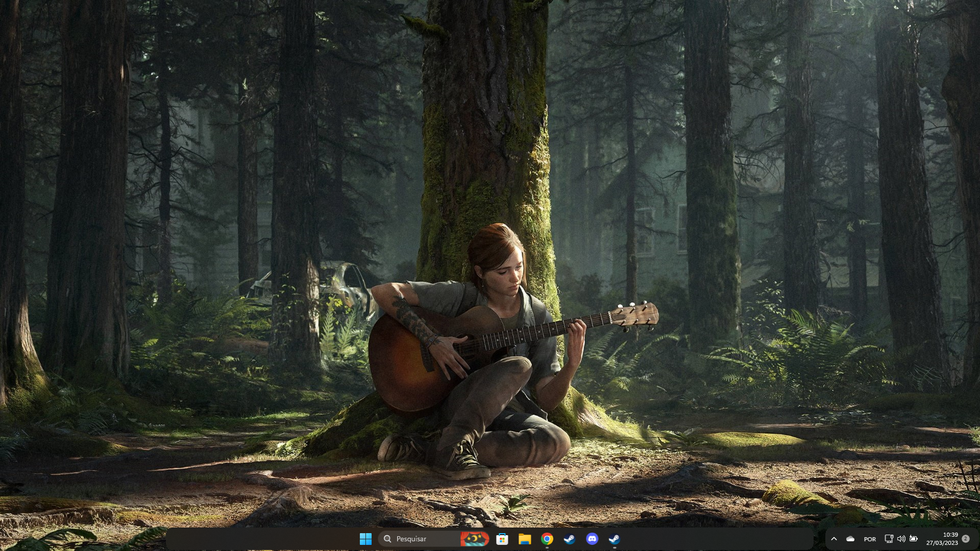The height and width of the screenshot is (551, 980).
Task: Open File Explorer folder icon
Action: tap(525, 539)
